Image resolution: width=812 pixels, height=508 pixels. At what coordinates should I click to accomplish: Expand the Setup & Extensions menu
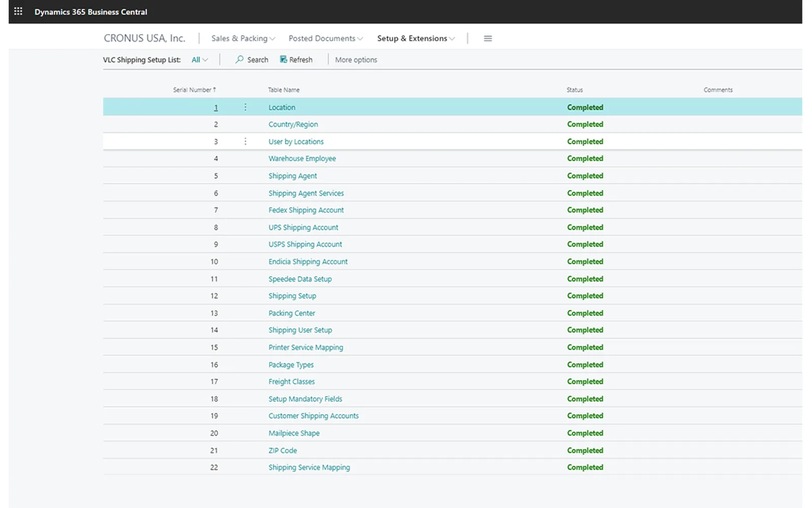click(416, 39)
